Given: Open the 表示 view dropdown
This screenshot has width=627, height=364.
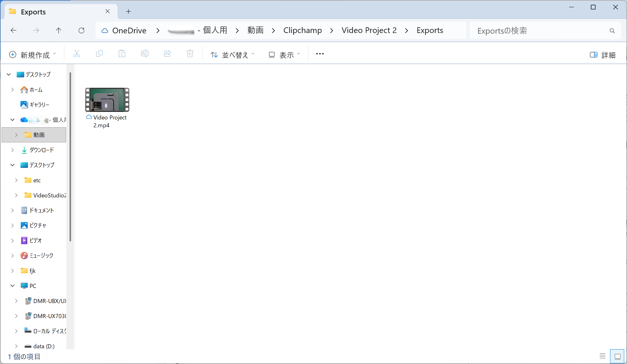Looking at the screenshot, I should pyautogui.click(x=284, y=55).
